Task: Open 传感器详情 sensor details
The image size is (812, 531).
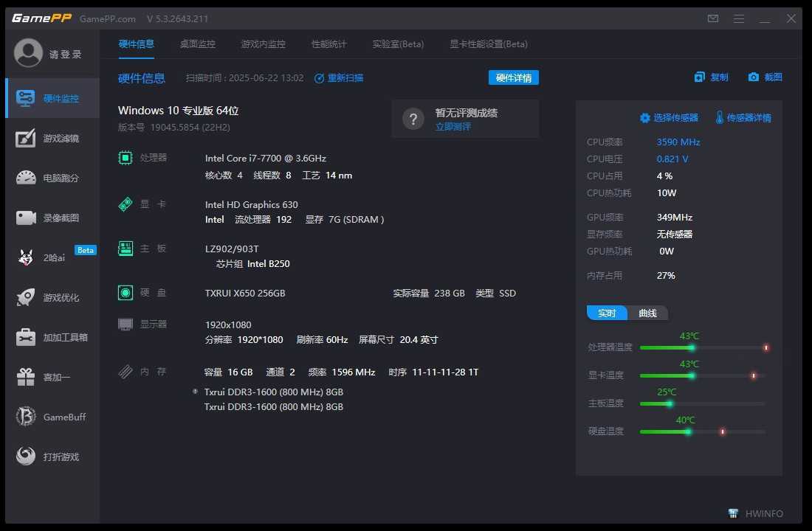Action: [x=743, y=118]
